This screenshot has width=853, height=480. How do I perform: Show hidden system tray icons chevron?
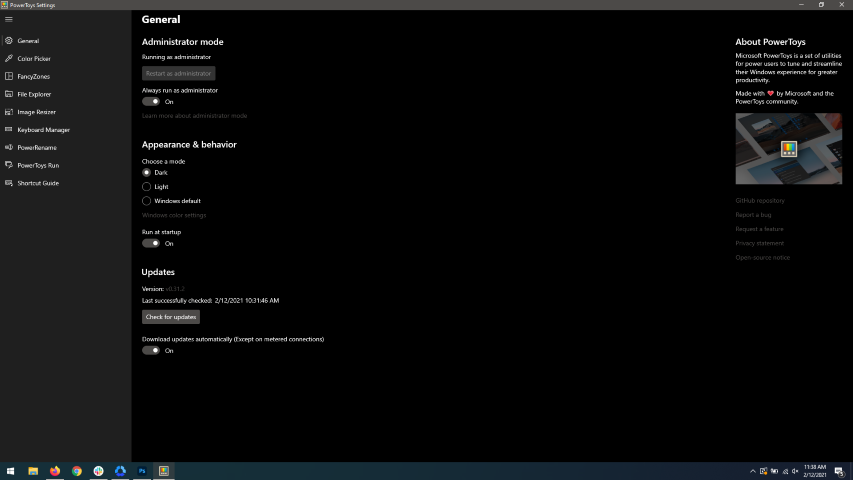click(x=753, y=471)
